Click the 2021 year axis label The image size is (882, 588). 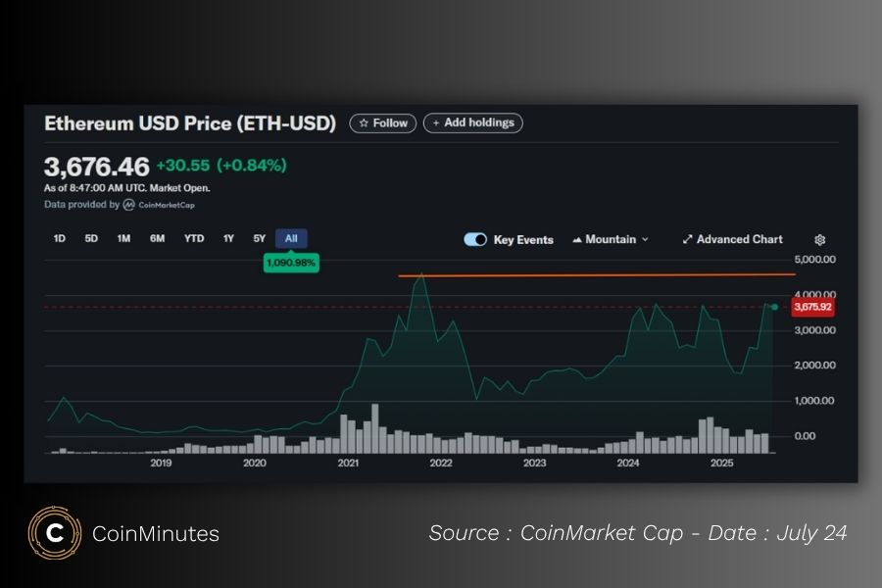pos(348,464)
